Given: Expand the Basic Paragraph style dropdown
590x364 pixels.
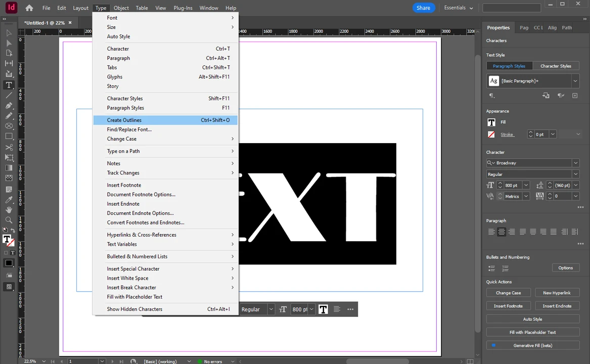Looking at the screenshot, I should pyautogui.click(x=575, y=81).
